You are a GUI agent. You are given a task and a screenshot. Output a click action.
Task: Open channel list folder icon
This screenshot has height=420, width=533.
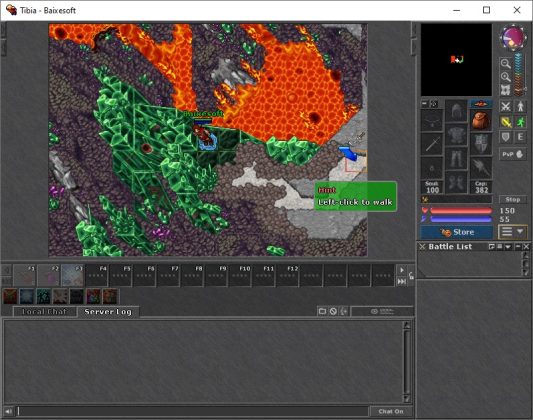pos(322,311)
